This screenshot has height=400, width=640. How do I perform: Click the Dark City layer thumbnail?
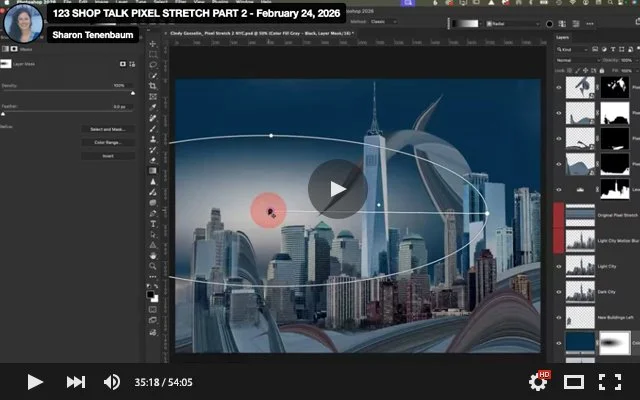(580, 292)
